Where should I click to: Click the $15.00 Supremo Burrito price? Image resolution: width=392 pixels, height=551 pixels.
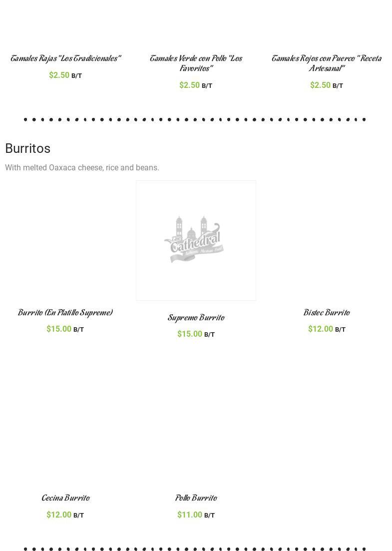click(x=190, y=334)
